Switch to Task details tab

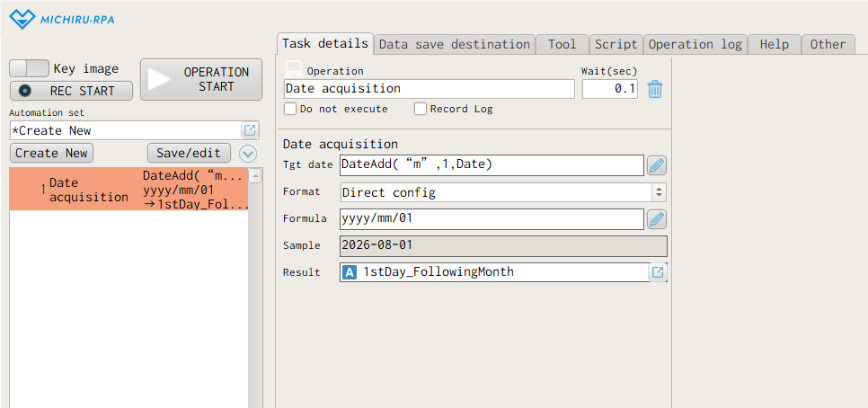point(325,44)
